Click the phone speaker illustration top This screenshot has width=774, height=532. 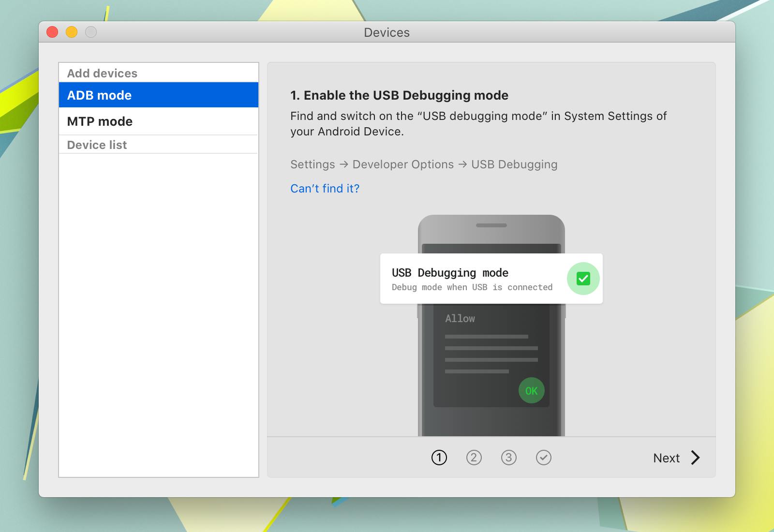491,225
